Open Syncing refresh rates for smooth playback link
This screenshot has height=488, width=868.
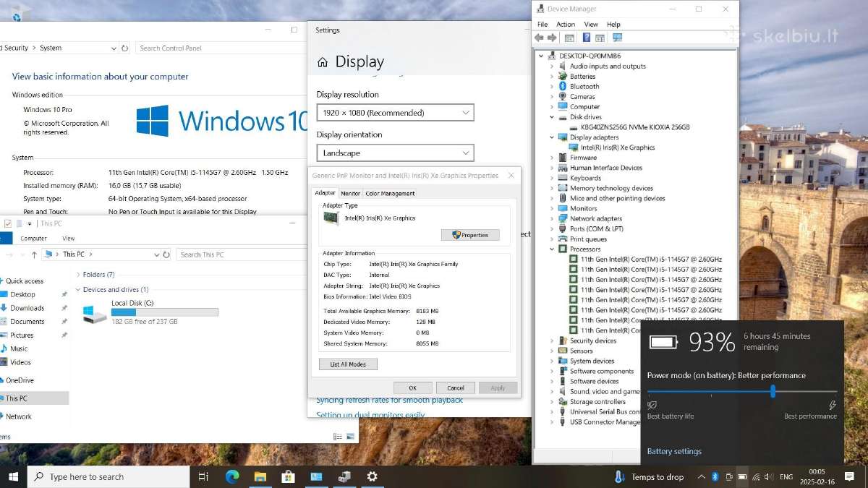pyautogui.click(x=390, y=400)
